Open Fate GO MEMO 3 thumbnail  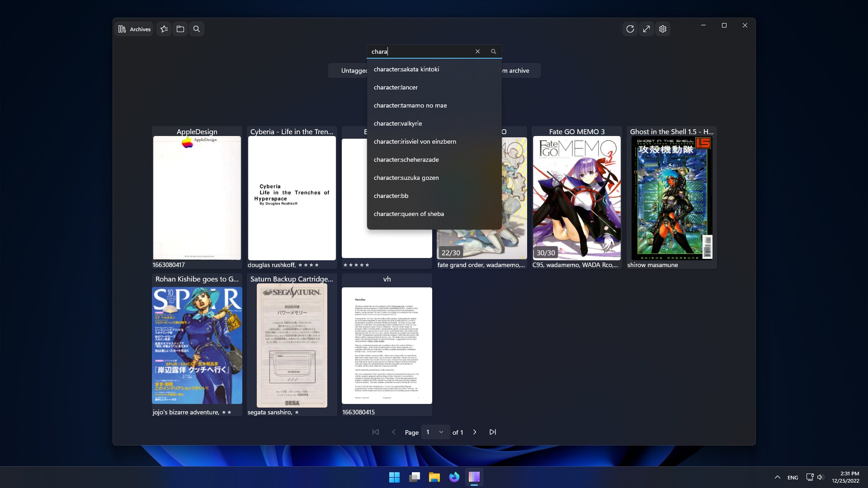(x=576, y=198)
